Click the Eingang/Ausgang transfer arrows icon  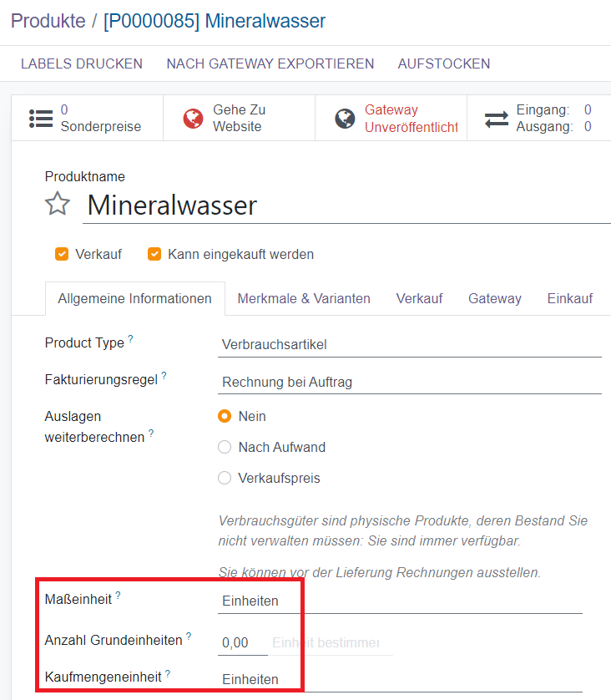[497, 119]
